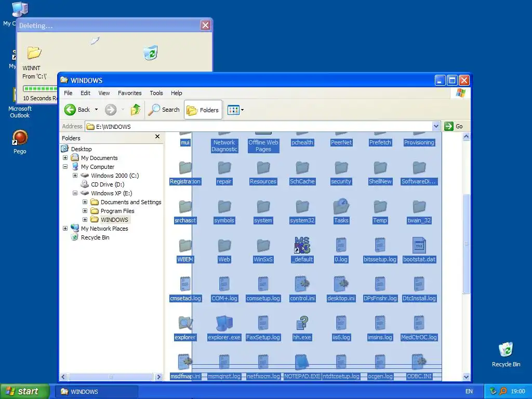Select the desktop.ini file icon
This screenshot has width=532, height=399.
[341, 284]
